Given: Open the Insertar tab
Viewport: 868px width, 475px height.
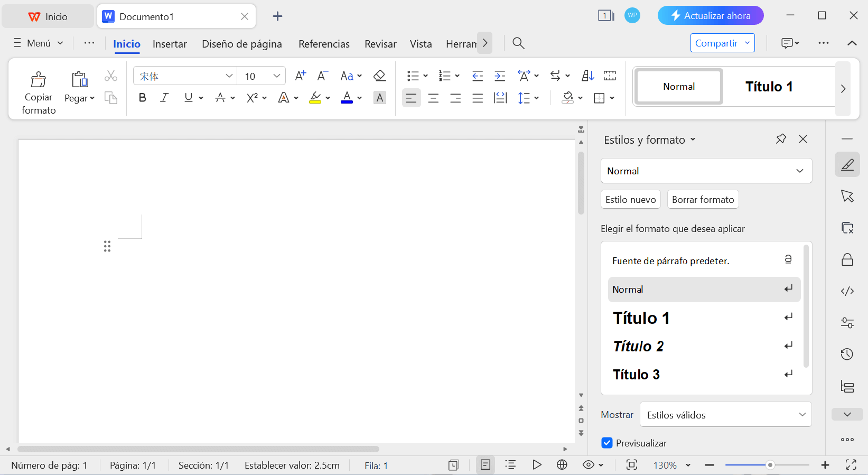Looking at the screenshot, I should click(x=170, y=44).
